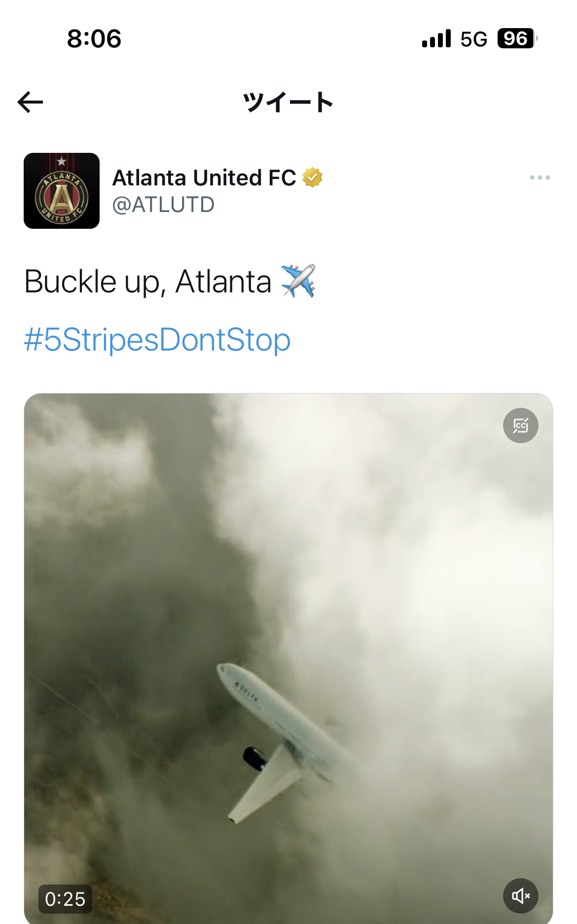Image resolution: width=577 pixels, height=924 pixels.
Task: Tap the 8:06 clock in status bar
Action: pos(94,38)
